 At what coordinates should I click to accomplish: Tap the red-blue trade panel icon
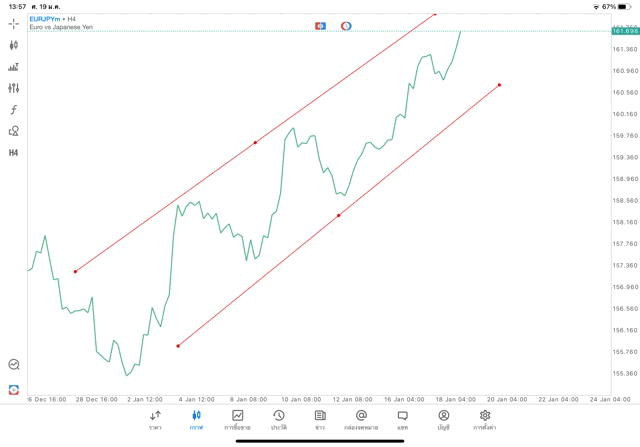pos(320,25)
